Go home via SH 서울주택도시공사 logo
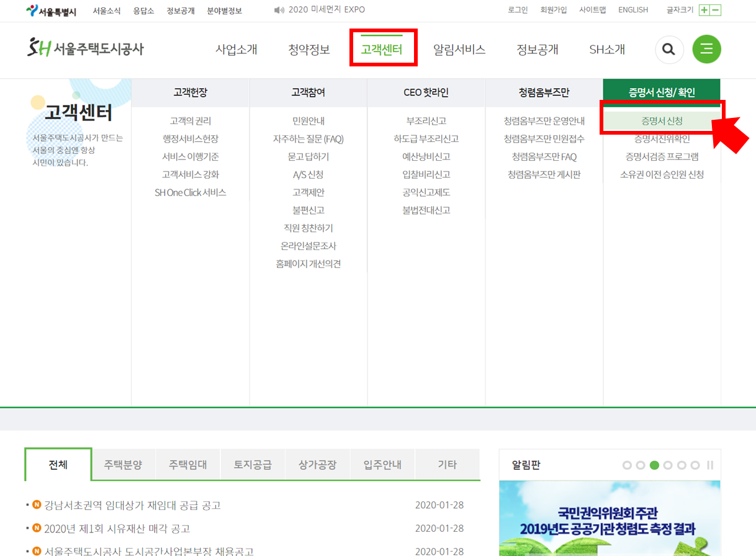The height and width of the screenshot is (556, 756). (85, 48)
